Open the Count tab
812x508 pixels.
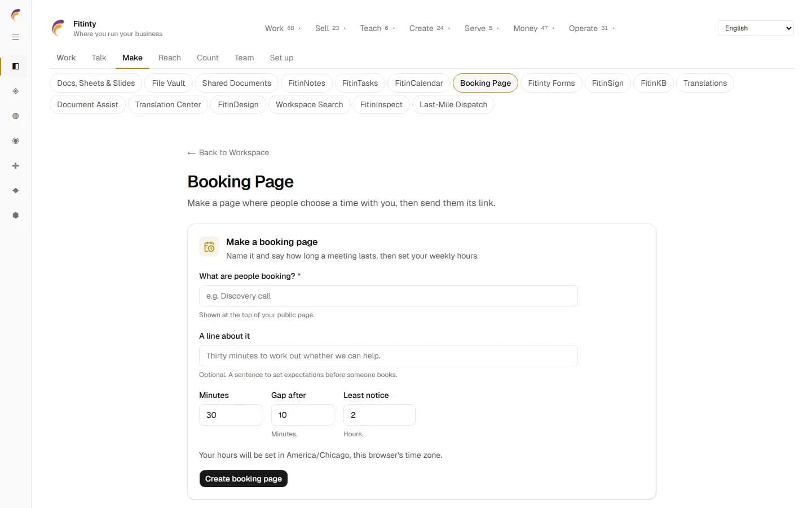(208, 58)
